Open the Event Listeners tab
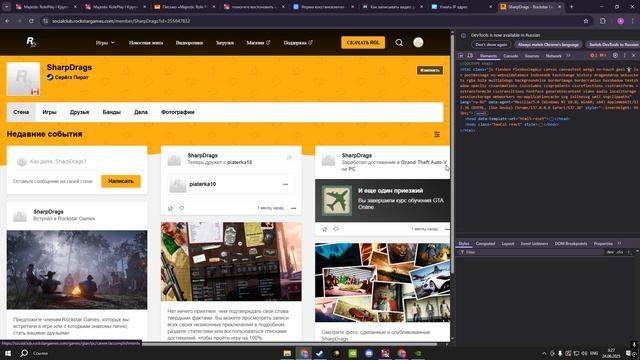Image resolution: width=640 pixels, height=360 pixels. (x=534, y=244)
